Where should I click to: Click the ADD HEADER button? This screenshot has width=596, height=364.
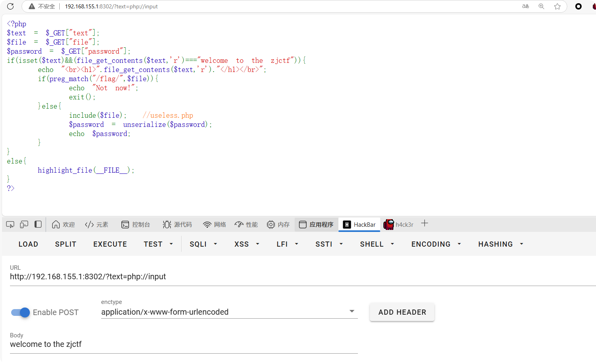point(402,312)
